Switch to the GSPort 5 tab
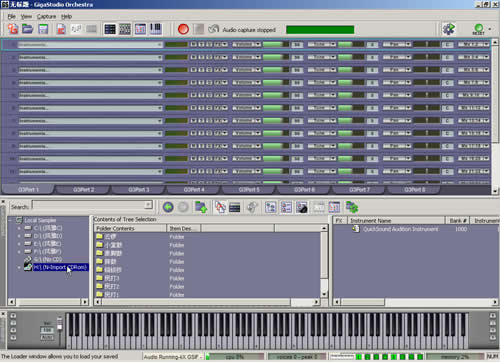Screen dimensions: 500x362 pyautogui.click(x=249, y=189)
